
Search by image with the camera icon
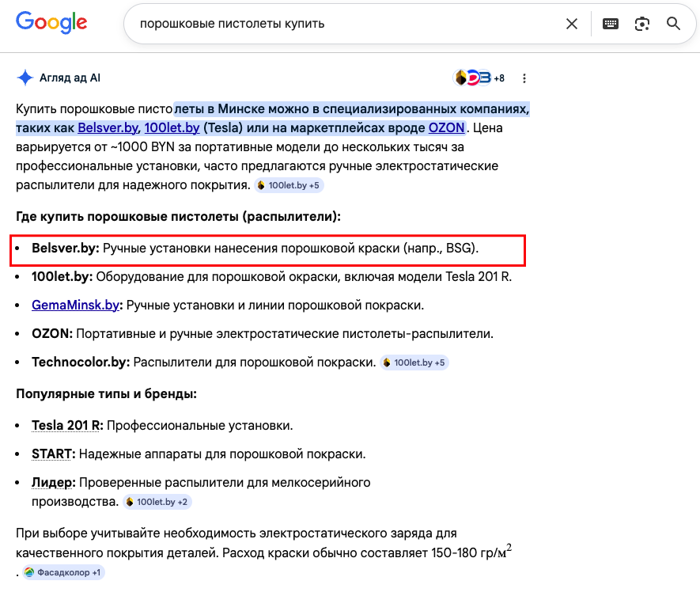[x=642, y=24]
